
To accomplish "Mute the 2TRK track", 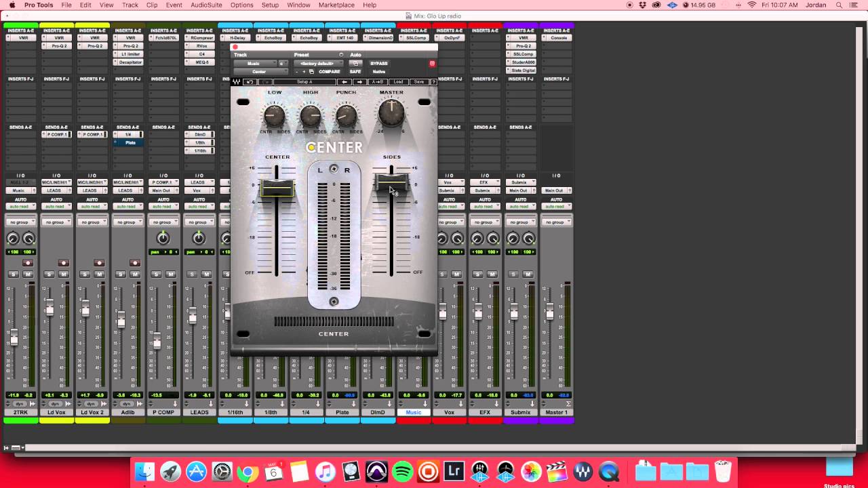I will (28, 274).
